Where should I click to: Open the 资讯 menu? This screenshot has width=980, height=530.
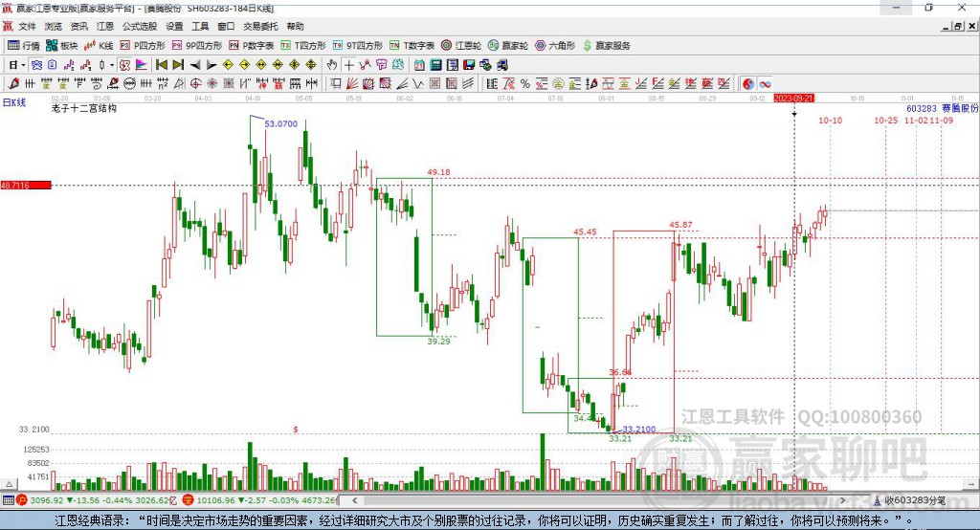tap(78, 26)
